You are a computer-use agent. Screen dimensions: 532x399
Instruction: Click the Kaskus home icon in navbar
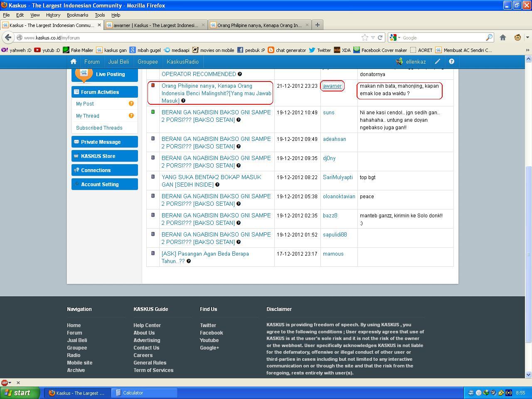coord(74,62)
